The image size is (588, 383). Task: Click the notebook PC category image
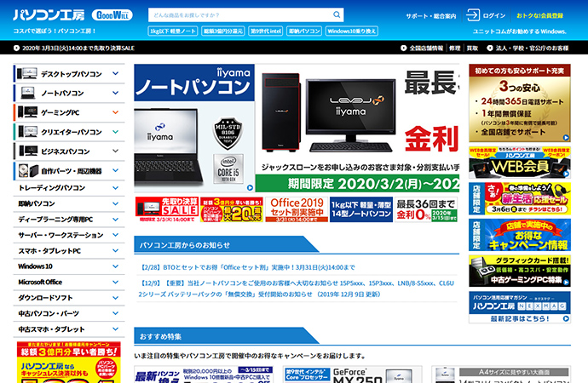point(28,93)
